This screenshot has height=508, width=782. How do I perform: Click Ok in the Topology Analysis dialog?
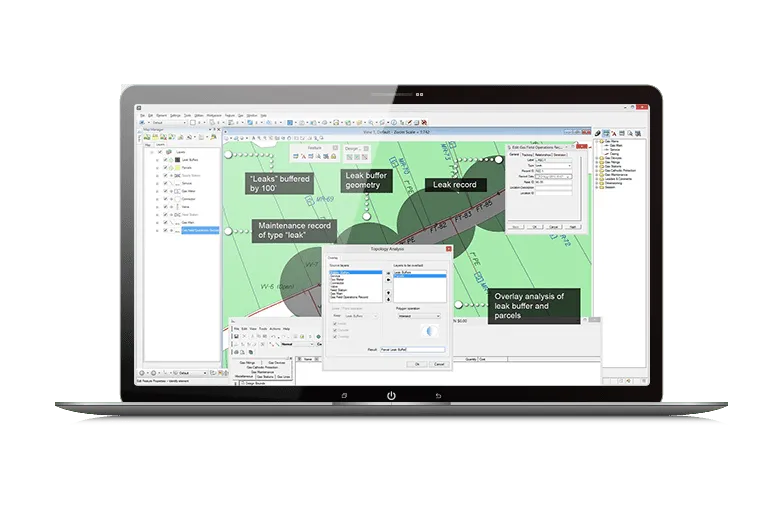(x=417, y=364)
